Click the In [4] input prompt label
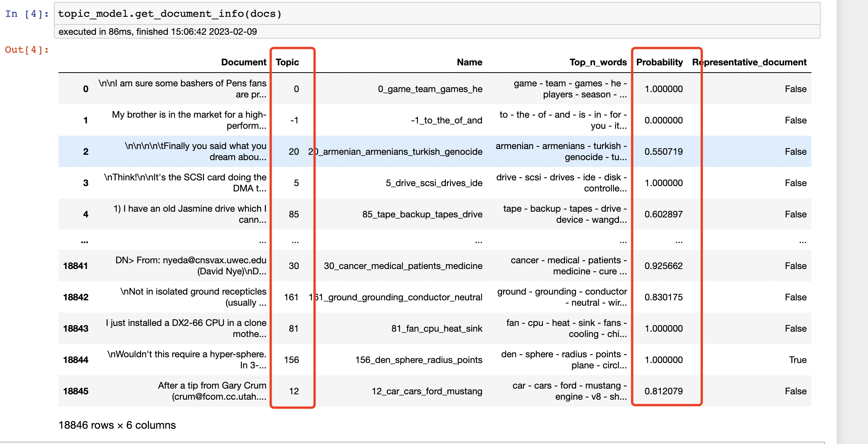 (x=27, y=14)
